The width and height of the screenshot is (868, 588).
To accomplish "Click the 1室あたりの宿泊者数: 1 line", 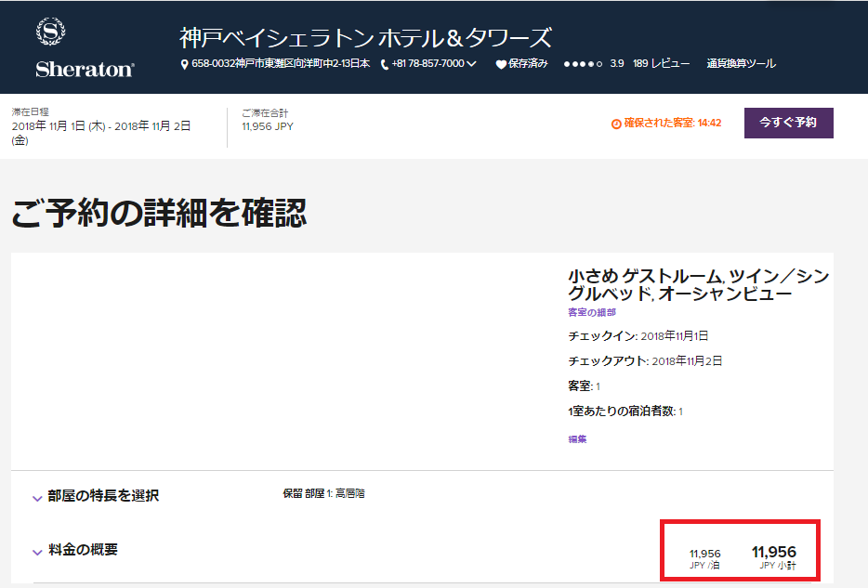I will (625, 411).
